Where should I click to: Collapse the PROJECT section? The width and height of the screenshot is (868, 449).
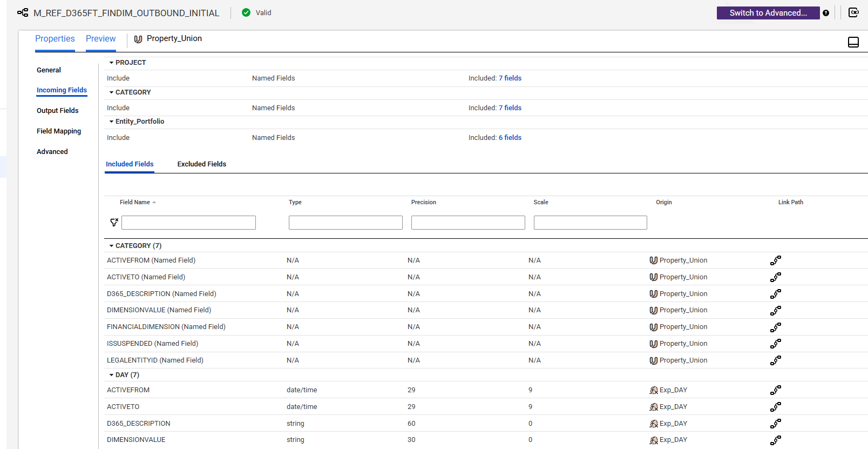tap(112, 63)
